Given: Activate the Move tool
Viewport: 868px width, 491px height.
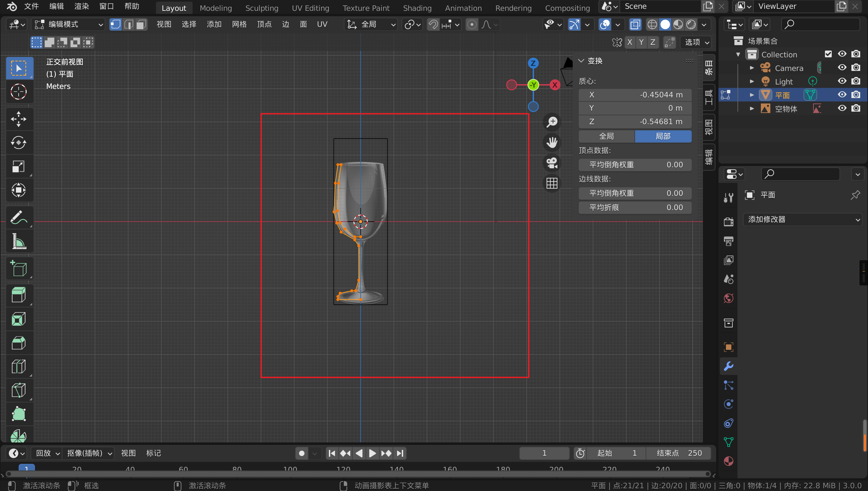Looking at the screenshot, I should coord(19,119).
